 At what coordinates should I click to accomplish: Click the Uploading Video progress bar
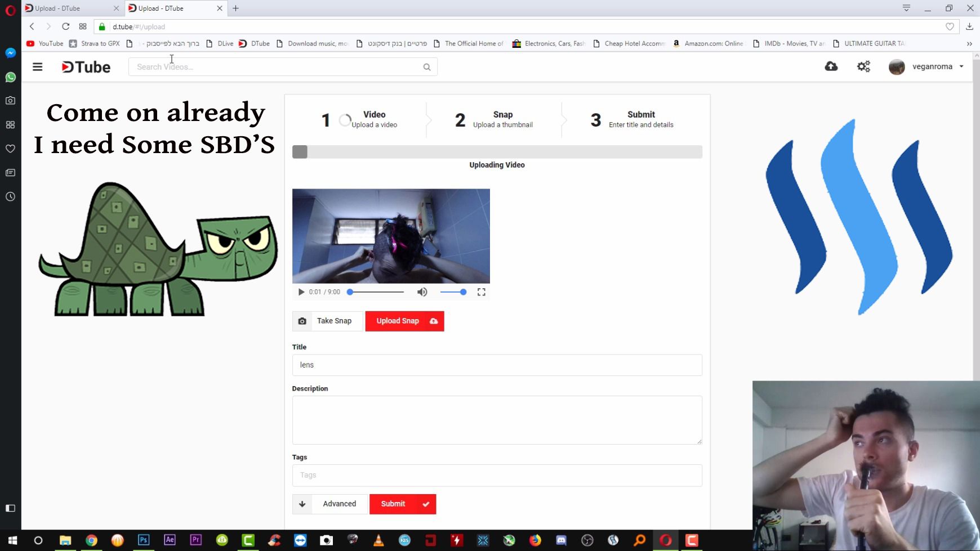497,152
